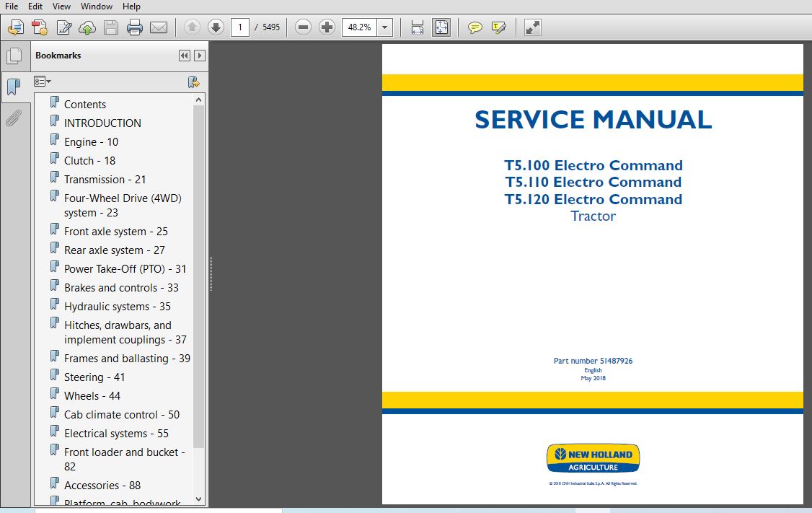Click the Fit width scrolling icon
This screenshot has height=513, width=812.
(x=418, y=27)
